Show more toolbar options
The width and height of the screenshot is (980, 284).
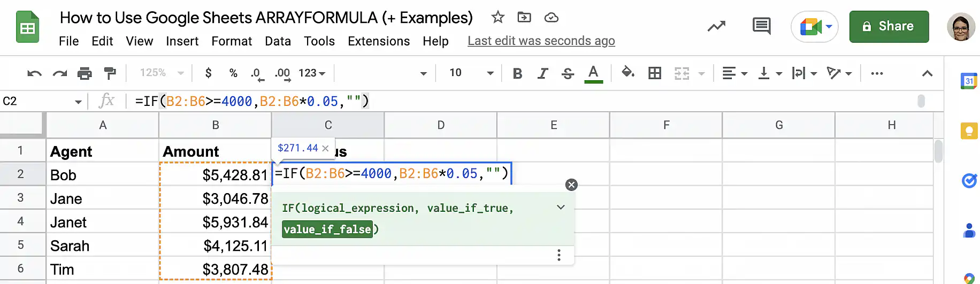click(877, 73)
